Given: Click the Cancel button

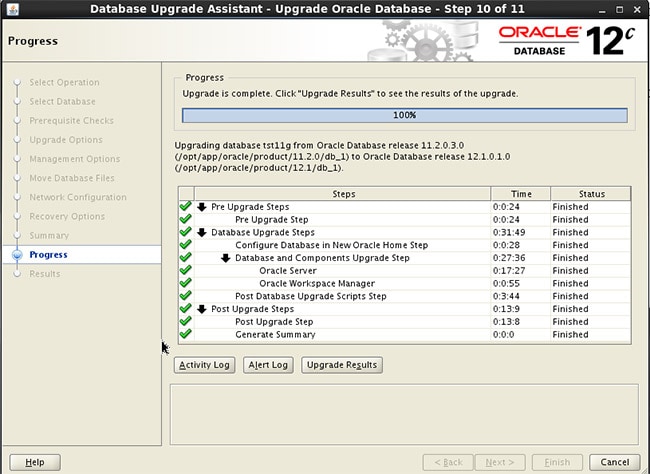Looking at the screenshot, I should tap(615, 462).
